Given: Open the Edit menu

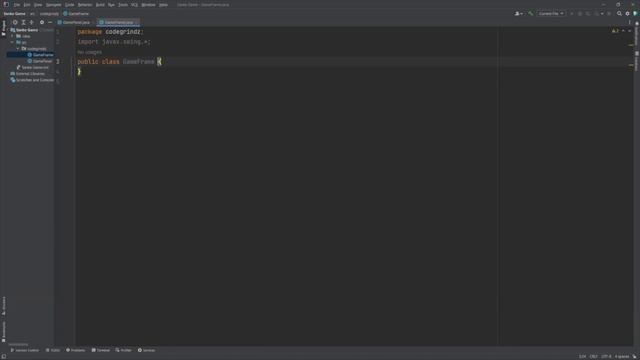Looking at the screenshot, I should [x=27, y=5].
